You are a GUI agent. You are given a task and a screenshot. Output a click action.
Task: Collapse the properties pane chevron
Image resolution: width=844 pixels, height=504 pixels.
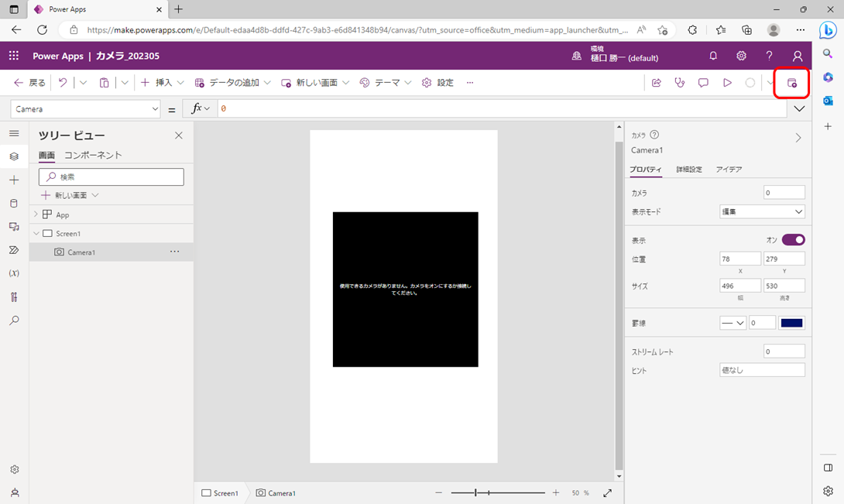798,138
